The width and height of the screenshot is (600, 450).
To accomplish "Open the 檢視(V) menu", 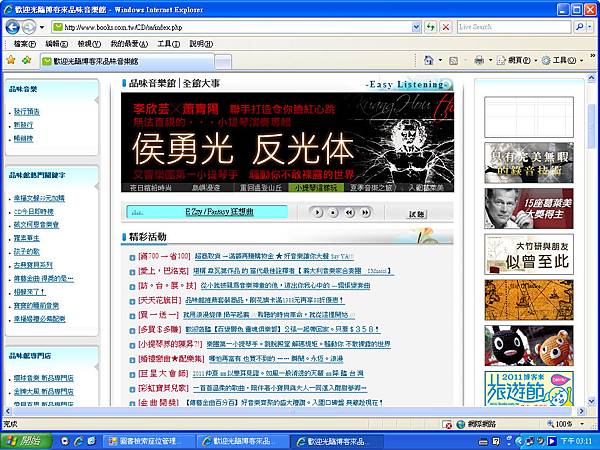I will 89,44.
